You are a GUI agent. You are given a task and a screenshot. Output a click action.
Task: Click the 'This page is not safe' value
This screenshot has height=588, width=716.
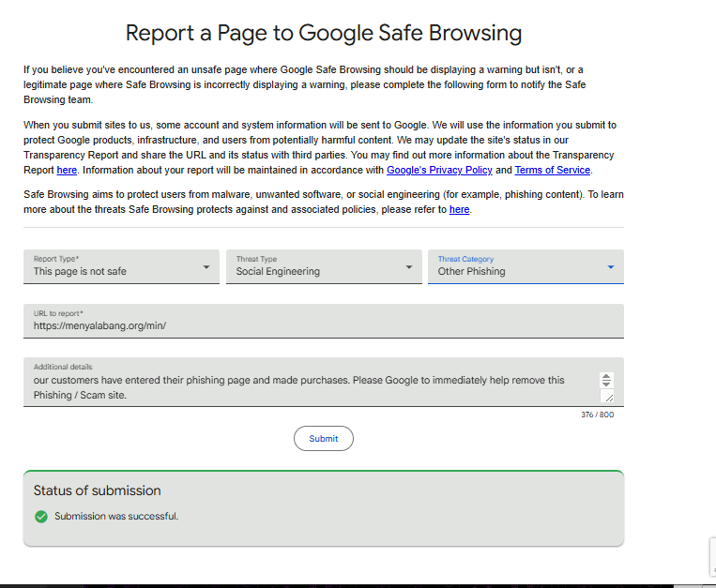coord(80,271)
